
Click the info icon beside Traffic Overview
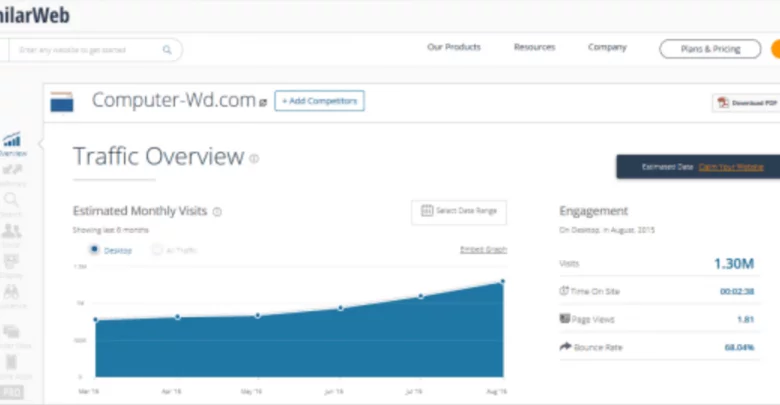click(x=254, y=158)
